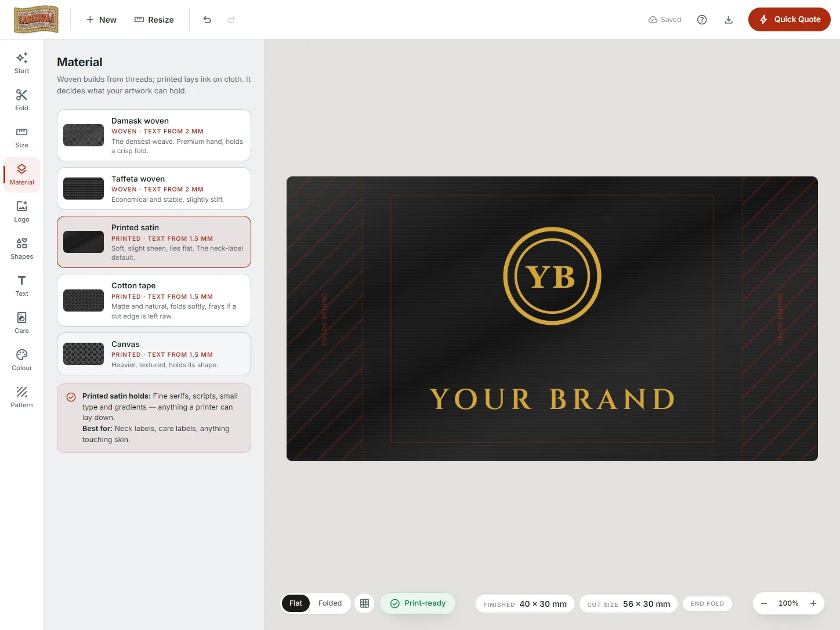
Task: Toggle the grid overlay icon
Action: pos(364,603)
